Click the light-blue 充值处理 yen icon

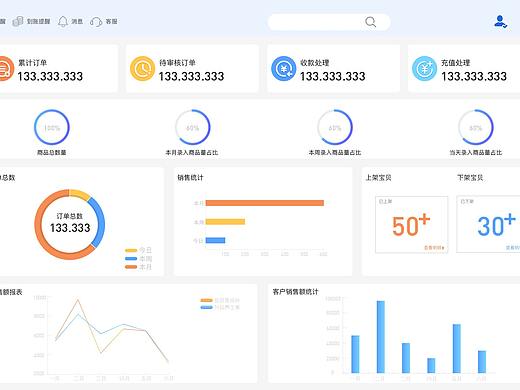(x=424, y=69)
